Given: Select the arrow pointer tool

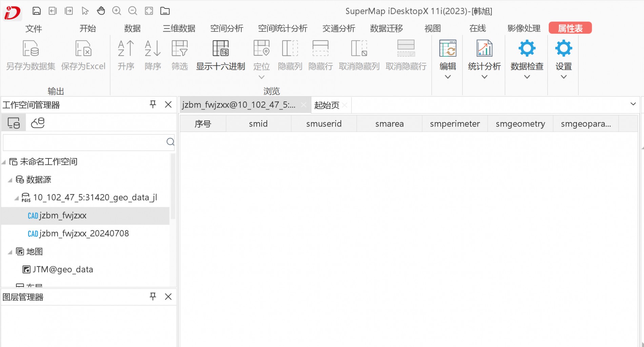Looking at the screenshot, I should tap(85, 11).
